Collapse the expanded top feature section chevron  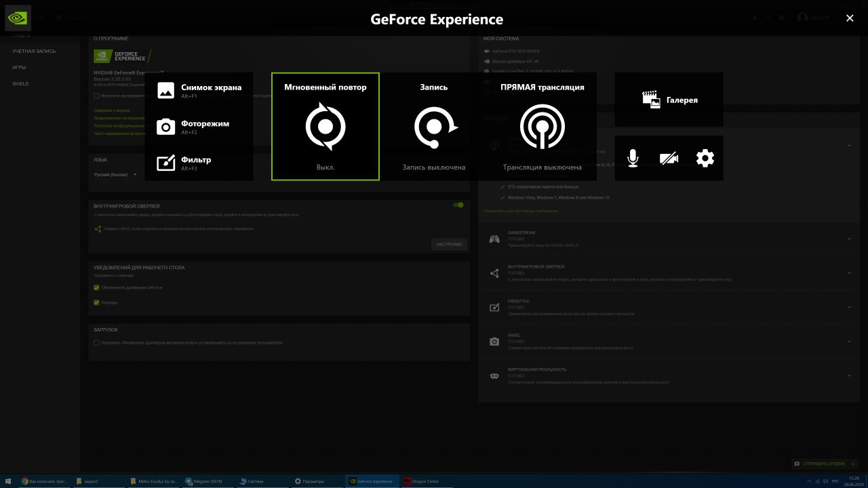(849, 145)
